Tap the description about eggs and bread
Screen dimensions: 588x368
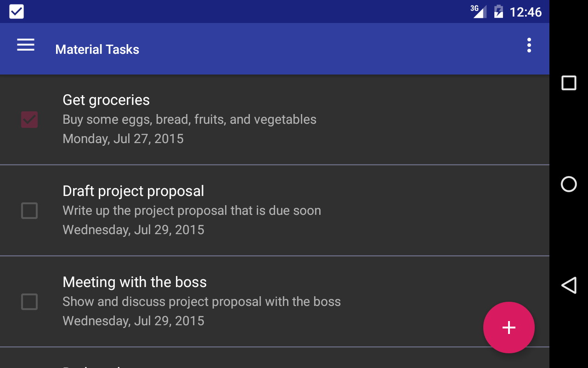coord(189,120)
